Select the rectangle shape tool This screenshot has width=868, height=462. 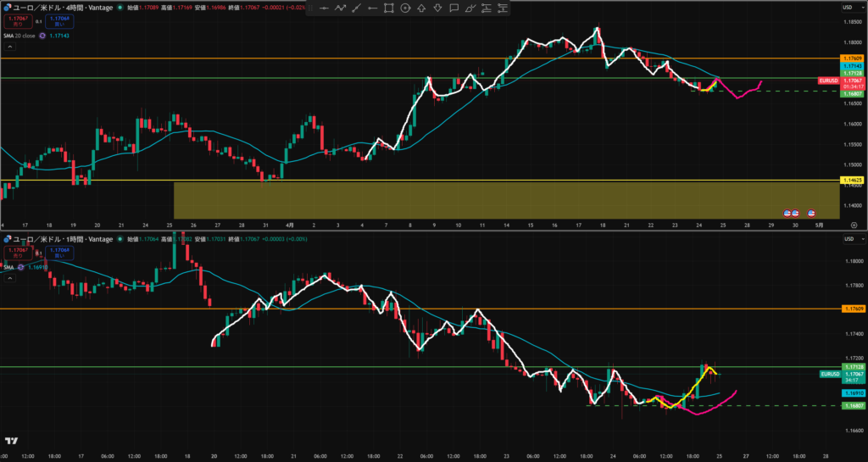click(389, 8)
